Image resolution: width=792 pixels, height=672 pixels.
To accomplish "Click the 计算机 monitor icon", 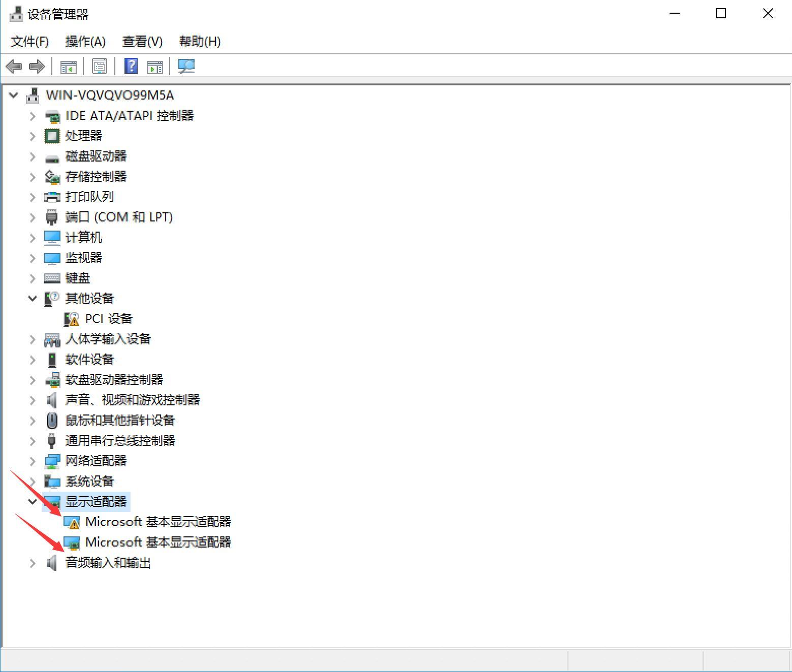I will 52,238.
